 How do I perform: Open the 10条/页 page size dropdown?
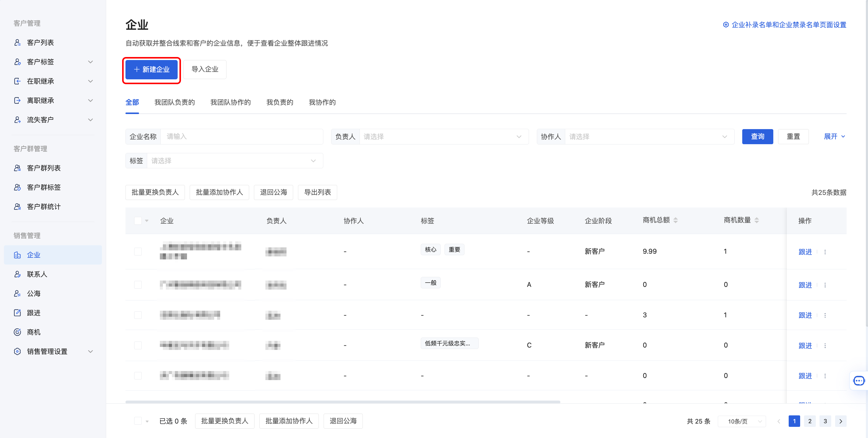click(x=742, y=421)
